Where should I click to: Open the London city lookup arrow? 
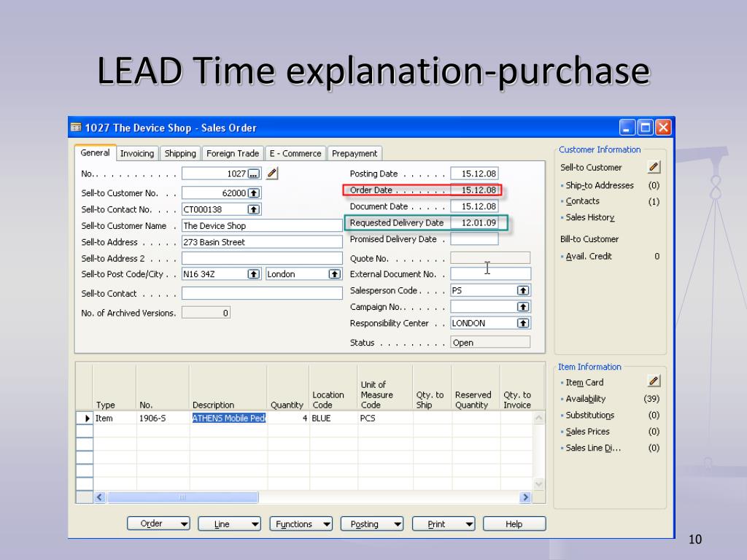pos(335,274)
